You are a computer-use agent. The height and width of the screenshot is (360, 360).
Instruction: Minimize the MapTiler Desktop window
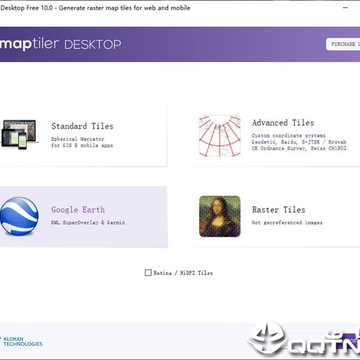346,8
